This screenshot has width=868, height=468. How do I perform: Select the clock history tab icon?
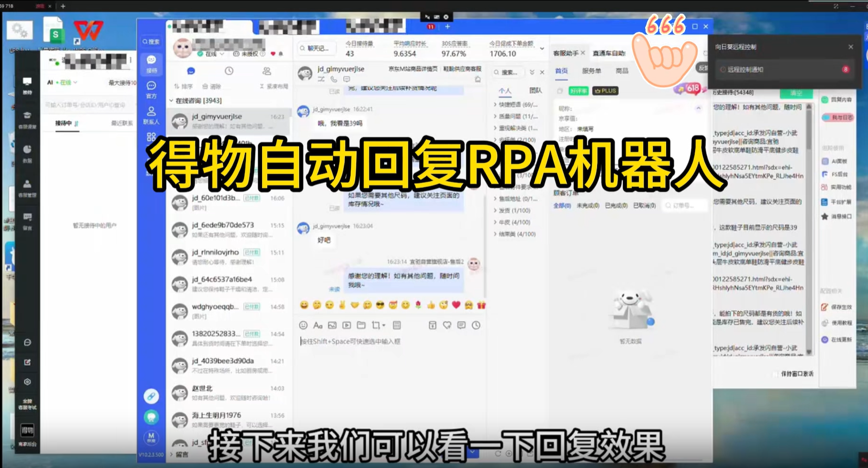[x=229, y=71]
